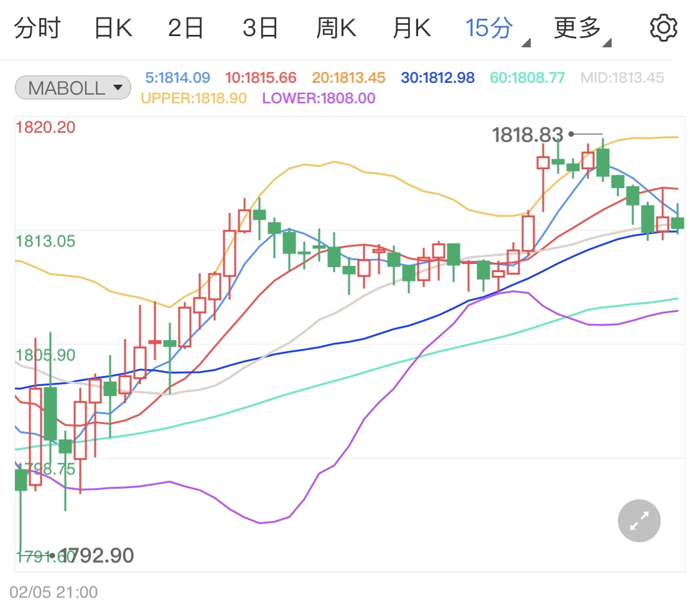This screenshot has width=700, height=607.
Task: Switch to the 日K tab
Action: (113, 28)
